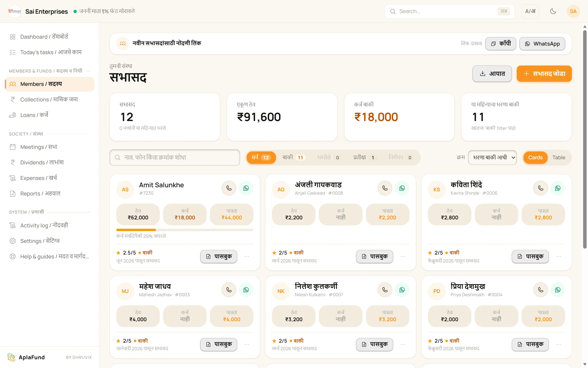Open Loans / कर्ज page
588x368 pixels.
(50, 115)
